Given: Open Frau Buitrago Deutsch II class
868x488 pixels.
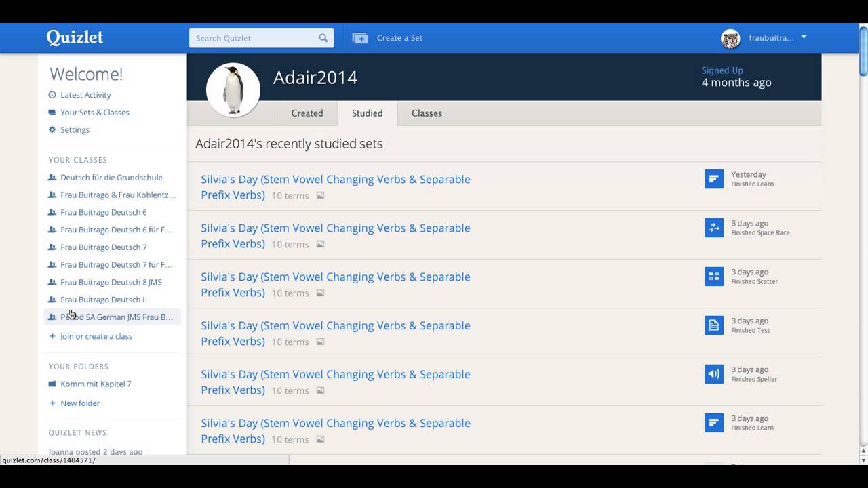Looking at the screenshot, I should [x=103, y=300].
